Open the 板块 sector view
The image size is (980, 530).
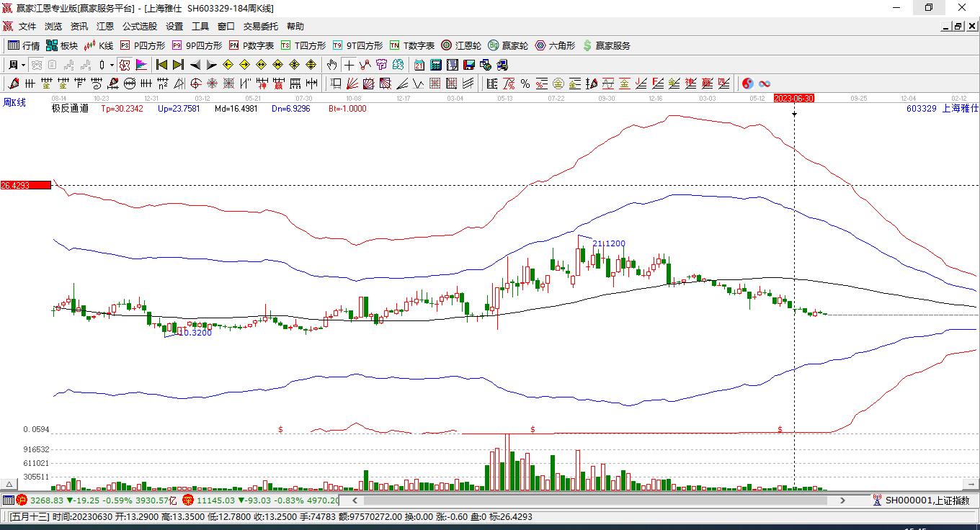tap(62, 45)
